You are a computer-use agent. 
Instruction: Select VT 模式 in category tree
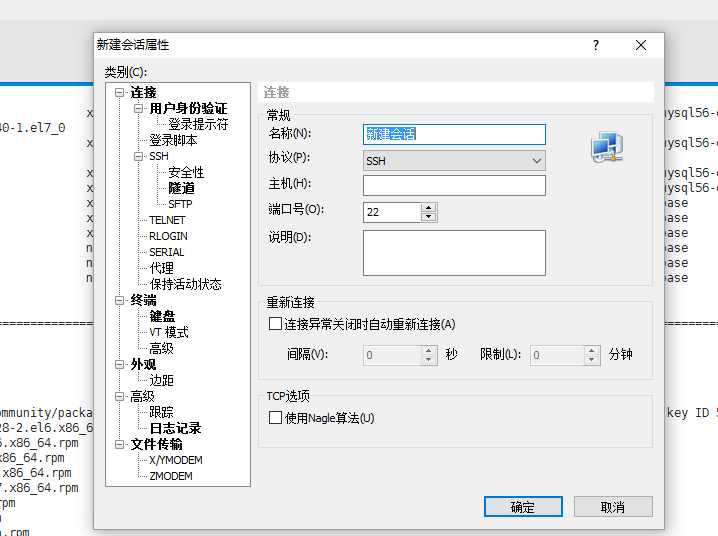[x=169, y=332]
